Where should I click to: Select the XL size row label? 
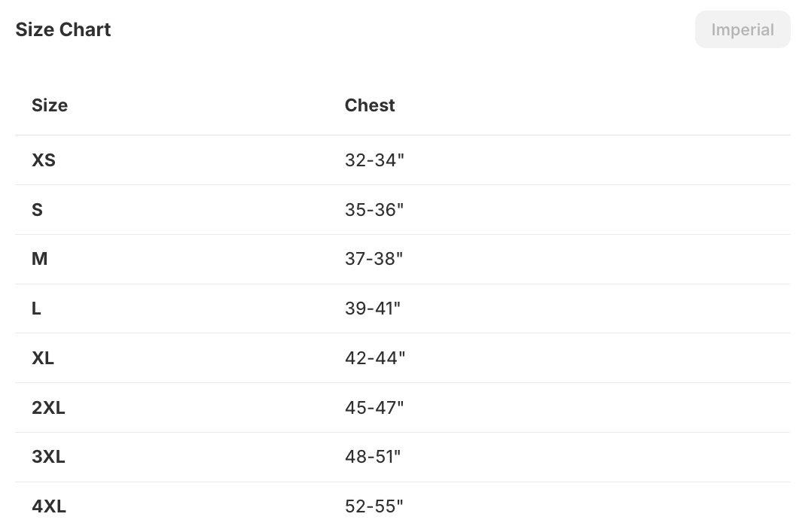tap(43, 358)
